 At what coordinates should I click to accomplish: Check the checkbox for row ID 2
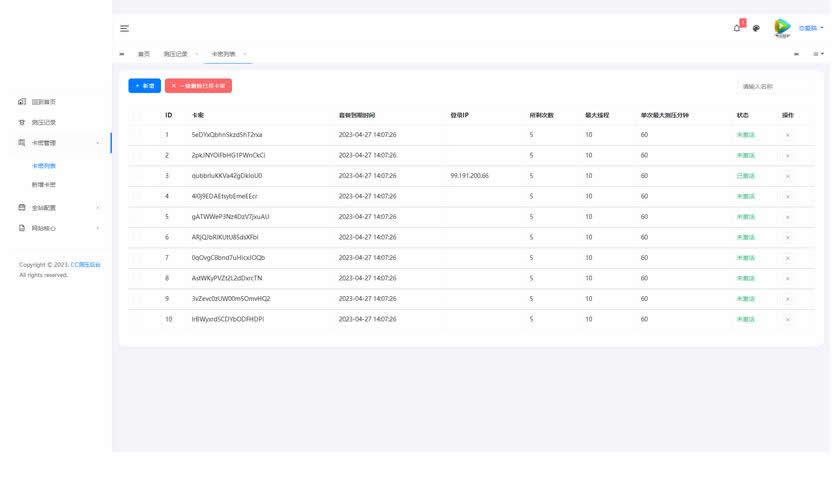[x=137, y=155]
